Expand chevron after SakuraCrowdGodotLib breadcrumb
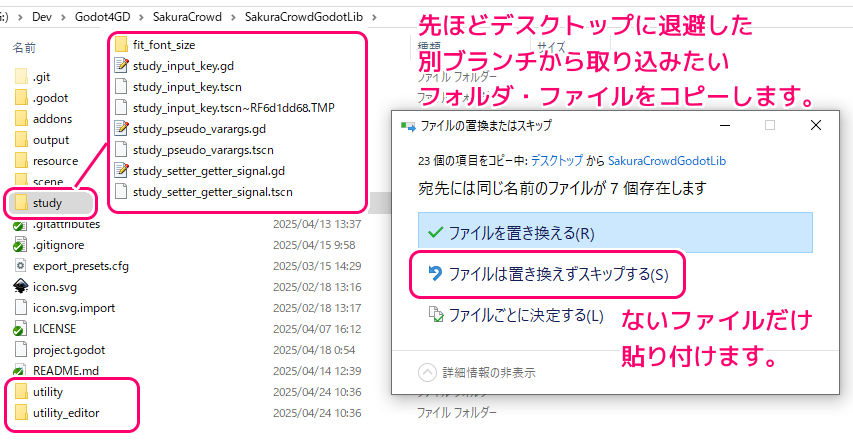Image resolution: width=853 pixels, height=442 pixels. pos(374,17)
